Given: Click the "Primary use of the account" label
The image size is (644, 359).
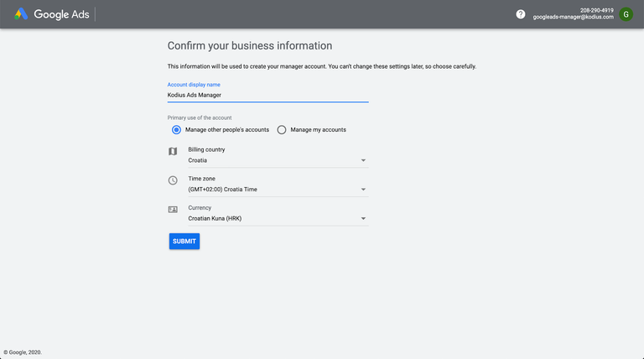Looking at the screenshot, I should 200,117.
